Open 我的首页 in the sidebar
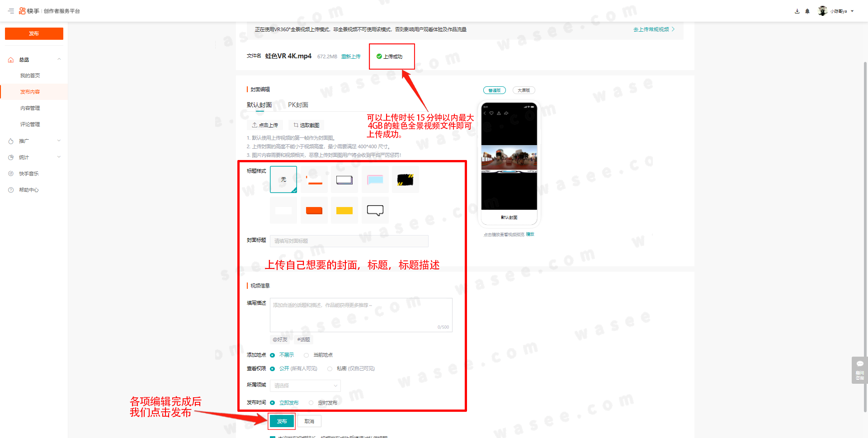Image resolution: width=868 pixels, height=438 pixels. tap(30, 75)
